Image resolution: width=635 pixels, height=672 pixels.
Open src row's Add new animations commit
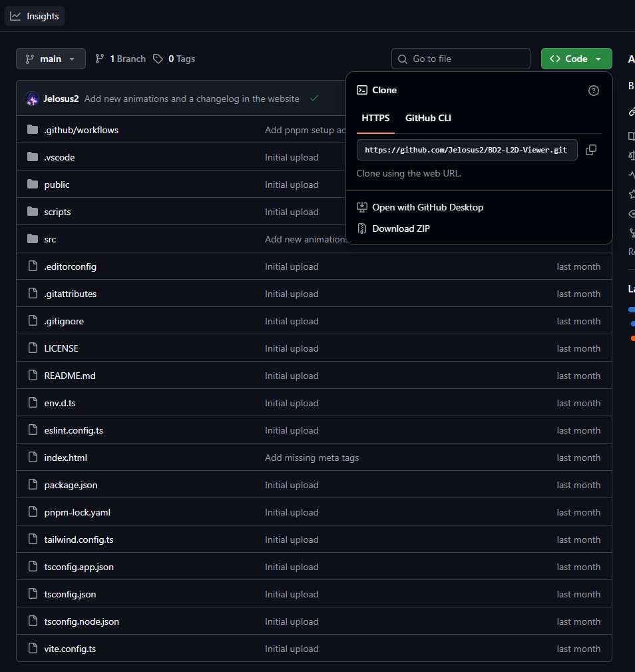(x=305, y=240)
